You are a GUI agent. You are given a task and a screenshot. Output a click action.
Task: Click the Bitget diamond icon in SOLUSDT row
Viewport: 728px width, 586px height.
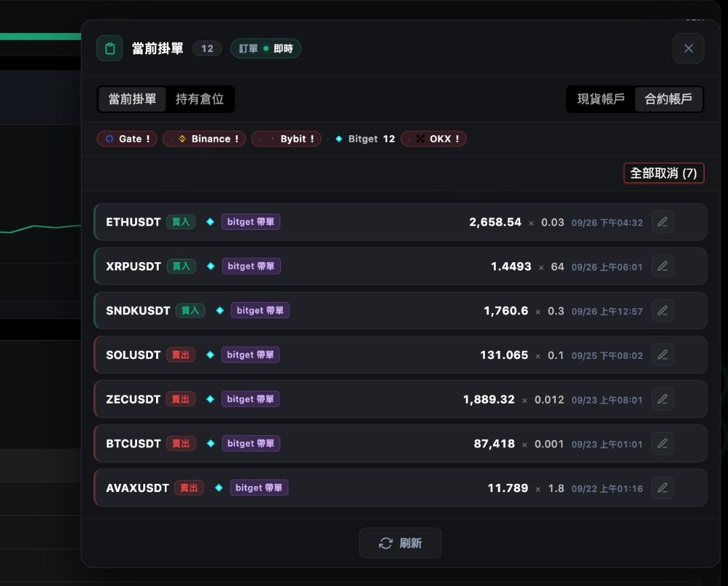tap(210, 355)
